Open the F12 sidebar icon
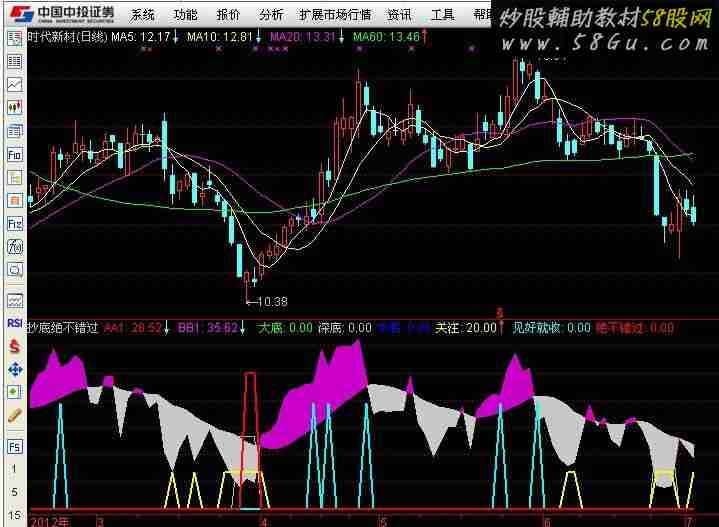 [x=14, y=224]
